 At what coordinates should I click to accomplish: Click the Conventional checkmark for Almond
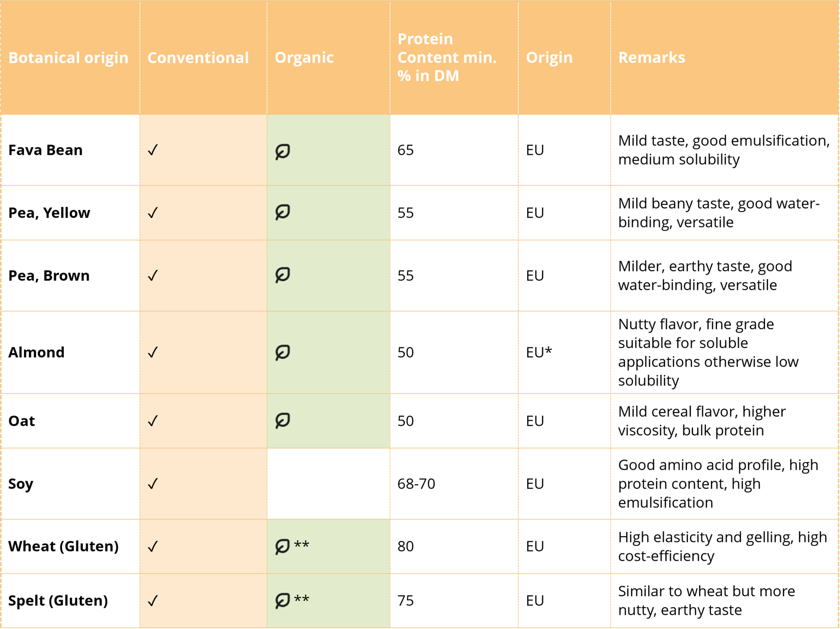(x=153, y=352)
